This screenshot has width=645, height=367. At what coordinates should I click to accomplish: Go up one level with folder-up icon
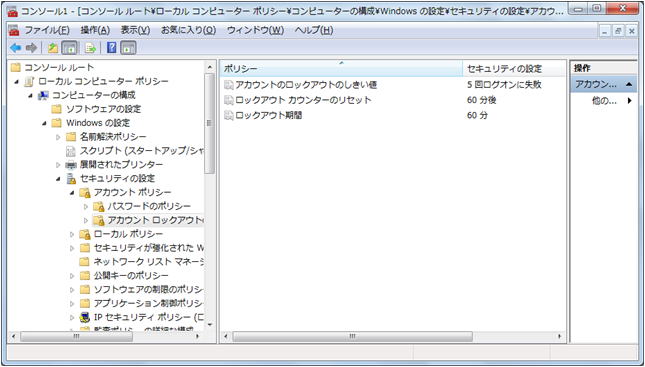point(53,48)
